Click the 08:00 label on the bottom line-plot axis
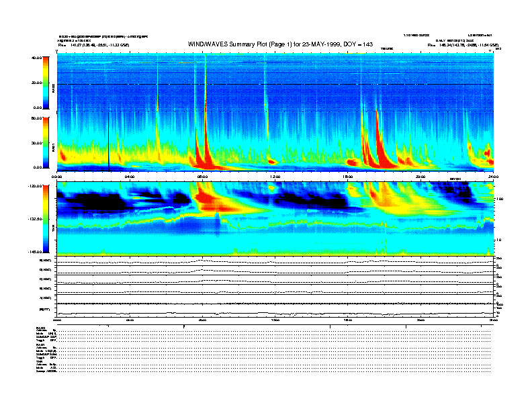Image resolution: width=532 pixels, height=411 pixels. [x=202, y=320]
